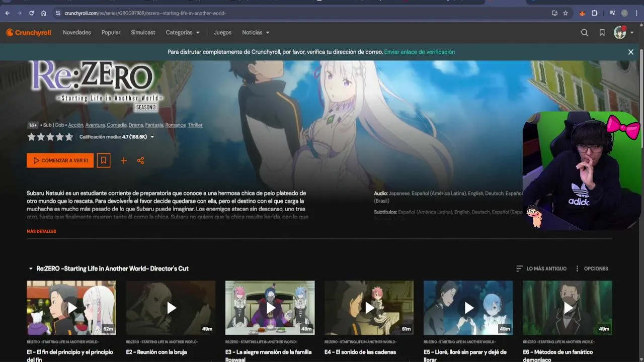Open the MetaMask fox extension
This screenshot has width=644, height=362.
(x=582, y=13)
